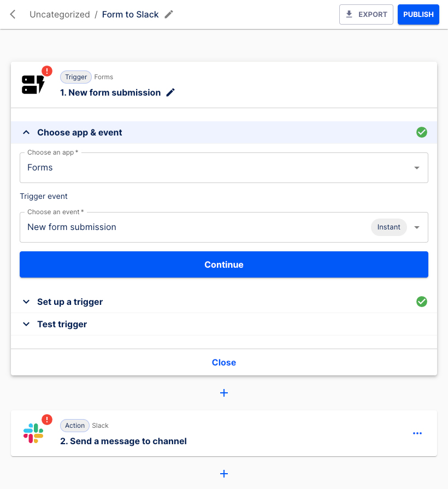Click the red error badge on the Forms trigger
The width and height of the screenshot is (448, 489).
click(x=46, y=70)
